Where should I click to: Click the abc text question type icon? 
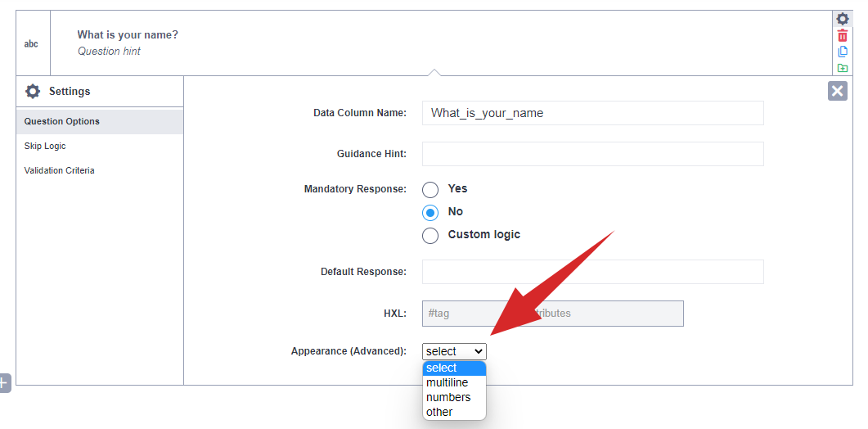(31, 44)
